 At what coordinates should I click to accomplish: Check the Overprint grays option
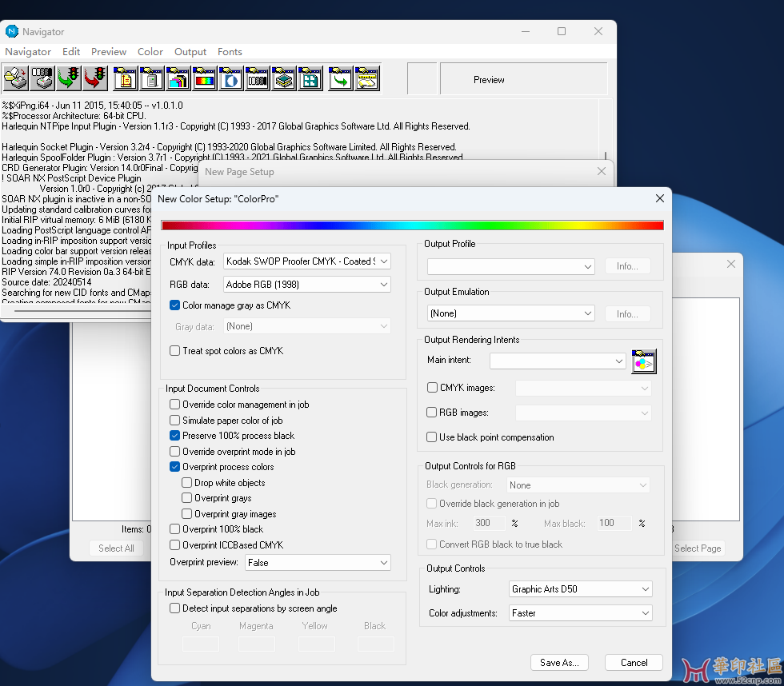click(x=186, y=498)
